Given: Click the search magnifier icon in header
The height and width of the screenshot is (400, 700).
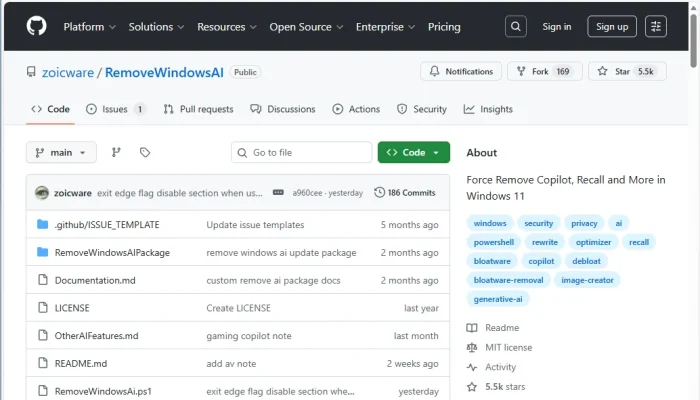Looking at the screenshot, I should tap(516, 27).
